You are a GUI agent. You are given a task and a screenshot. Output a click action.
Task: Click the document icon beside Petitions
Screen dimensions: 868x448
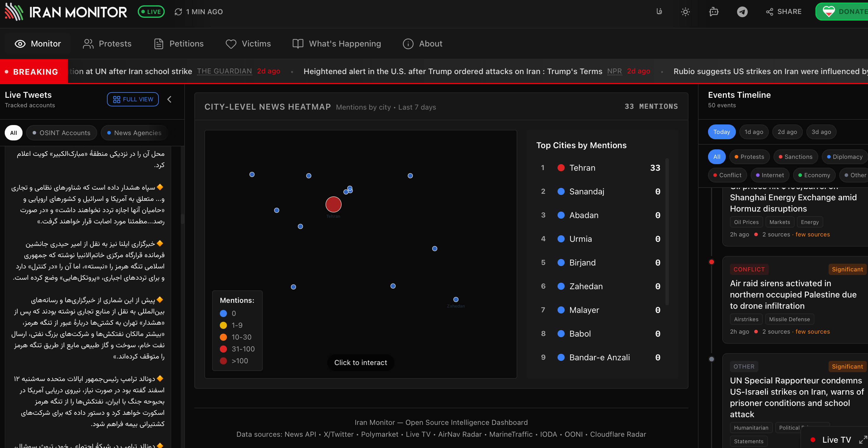158,44
